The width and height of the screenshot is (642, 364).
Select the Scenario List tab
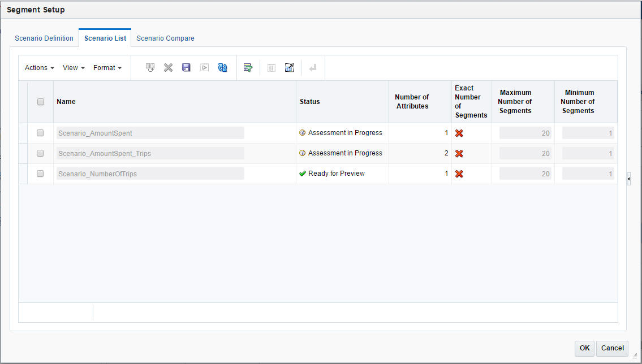pyautogui.click(x=105, y=38)
